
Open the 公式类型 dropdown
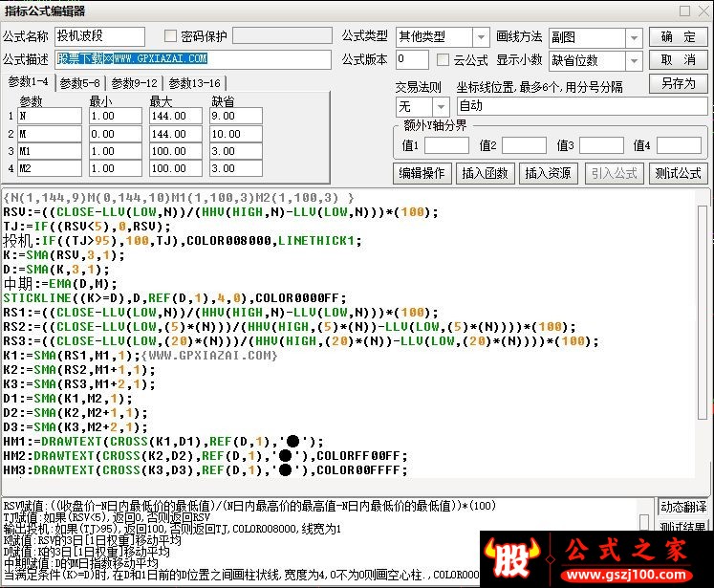click(x=481, y=37)
